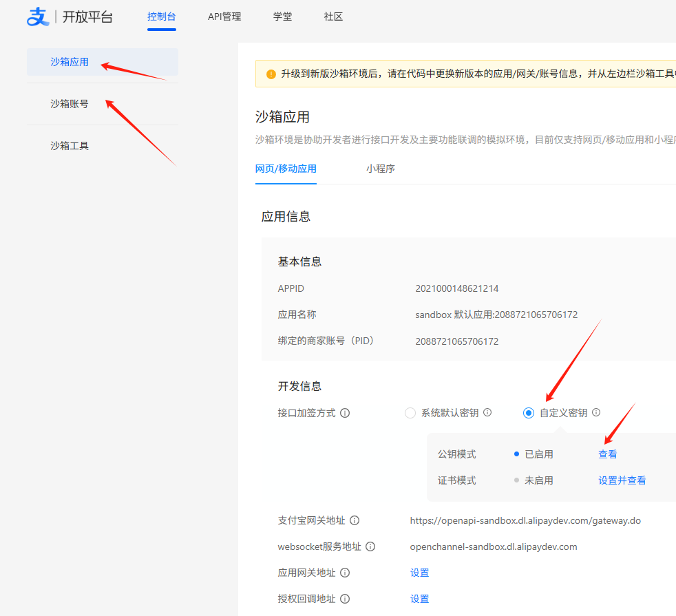Select the 自定义密钥 radio button
This screenshot has width=676, height=616.
(529, 413)
